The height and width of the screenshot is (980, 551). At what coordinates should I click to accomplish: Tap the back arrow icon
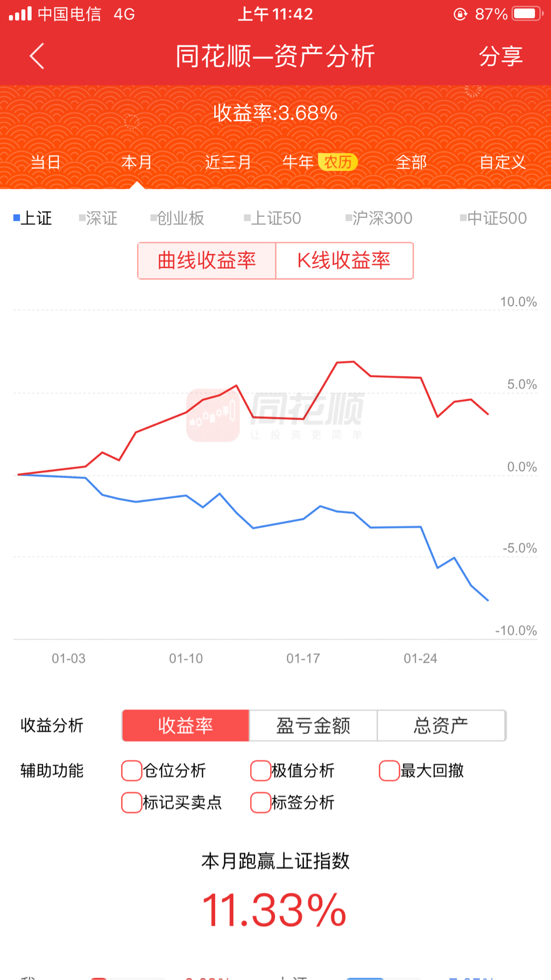(x=37, y=56)
